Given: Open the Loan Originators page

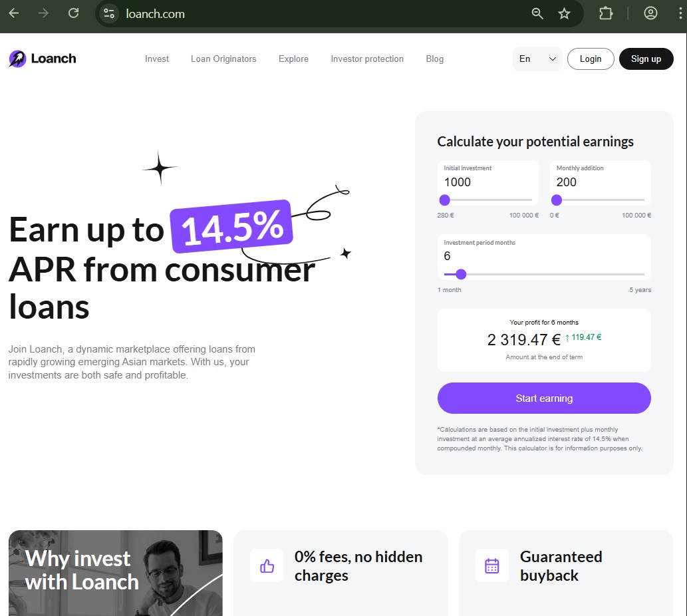Looking at the screenshot, I should (223, 59).
